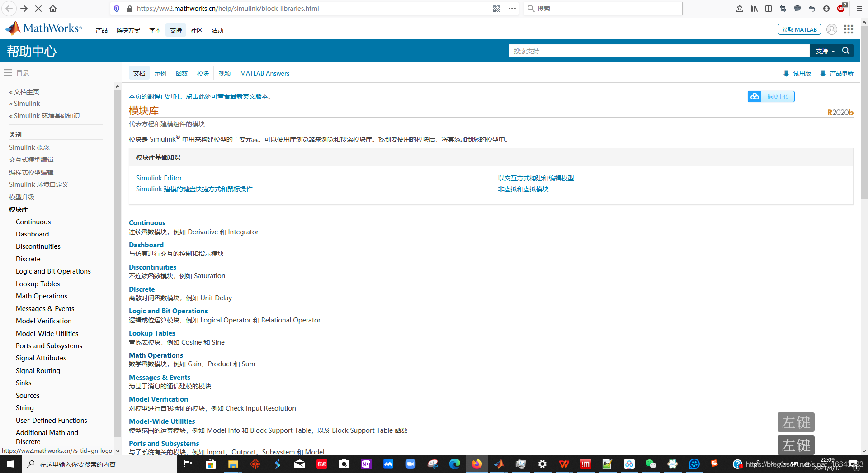The width and height of the screenshot is (868, 473).
Task: Switch to the 模块 tab
Action: 203,73
